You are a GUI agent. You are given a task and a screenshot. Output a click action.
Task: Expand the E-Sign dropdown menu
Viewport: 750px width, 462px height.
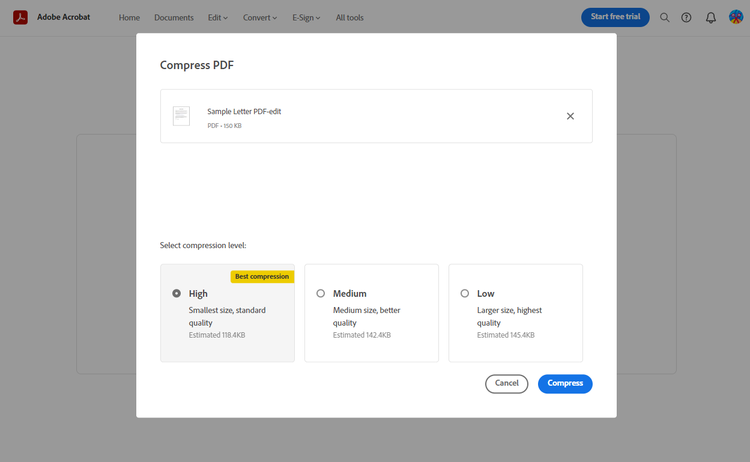coord(306,18)
